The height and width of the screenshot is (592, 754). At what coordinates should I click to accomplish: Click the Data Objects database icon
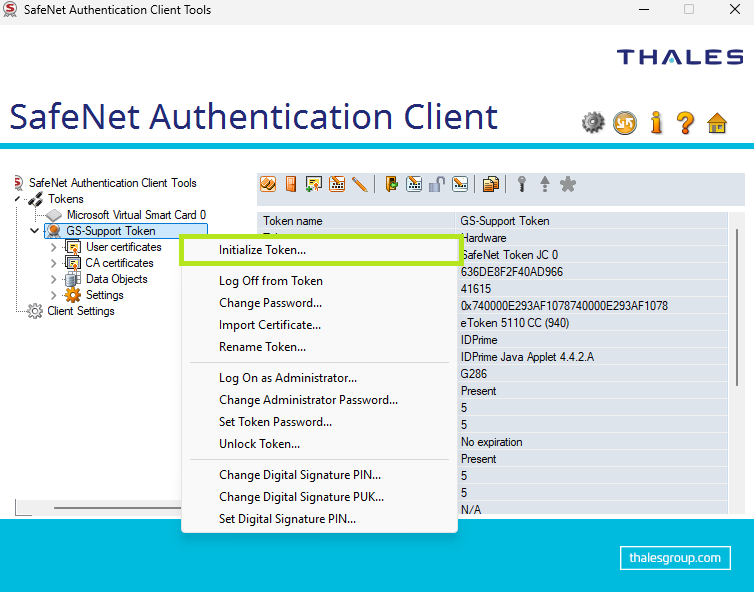point(73,279)
